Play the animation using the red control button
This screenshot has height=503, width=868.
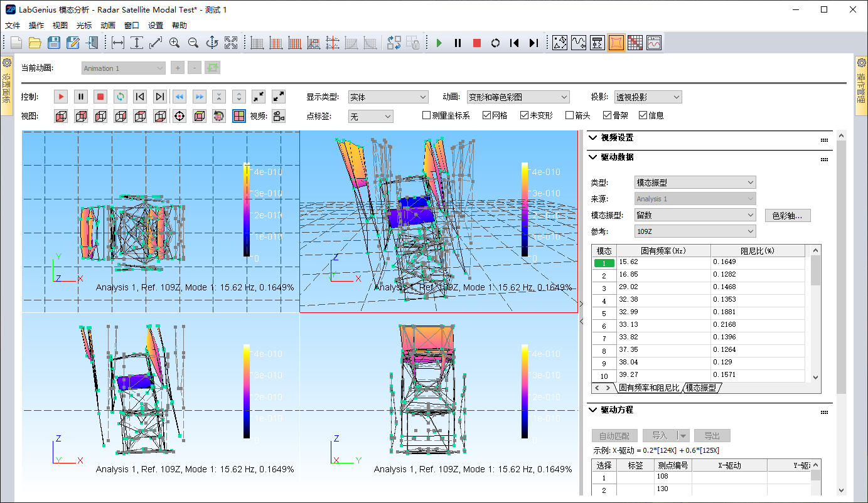[61, 97]
